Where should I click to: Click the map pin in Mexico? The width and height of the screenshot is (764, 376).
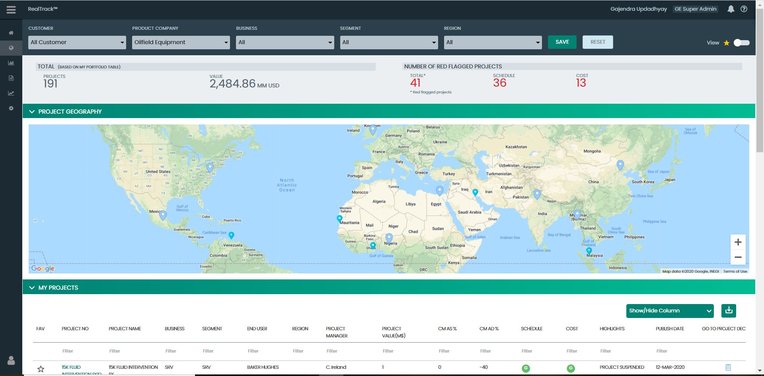pos(163,215)
